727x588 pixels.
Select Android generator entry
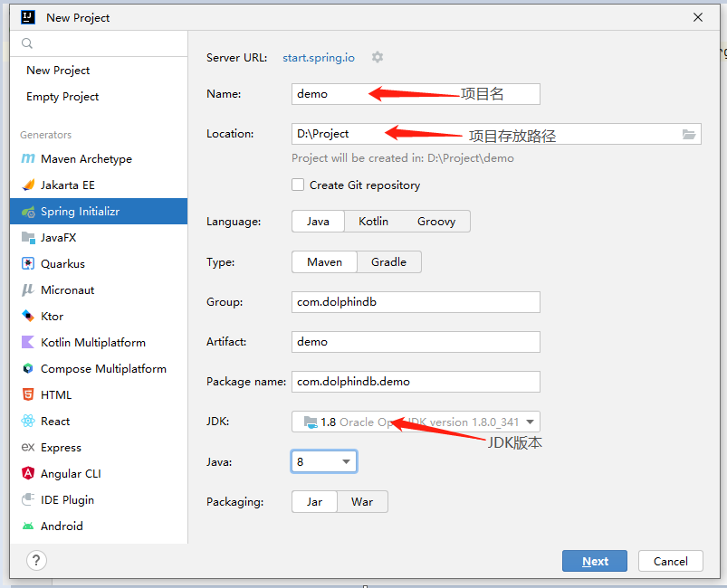[99, 526]
